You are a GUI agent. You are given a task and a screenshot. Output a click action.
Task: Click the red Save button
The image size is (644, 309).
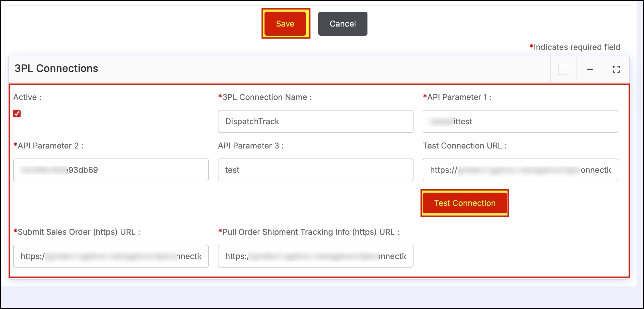[x=285, y=24]
